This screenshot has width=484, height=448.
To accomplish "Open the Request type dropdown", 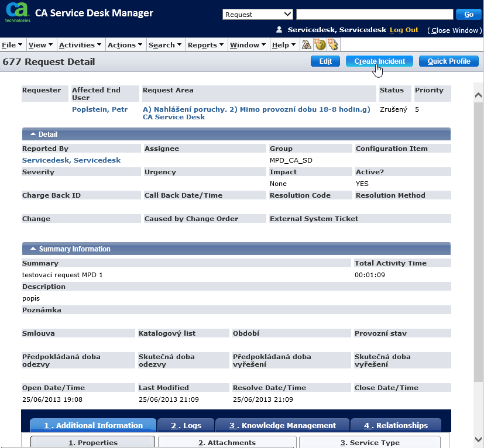I will (258, 14).
